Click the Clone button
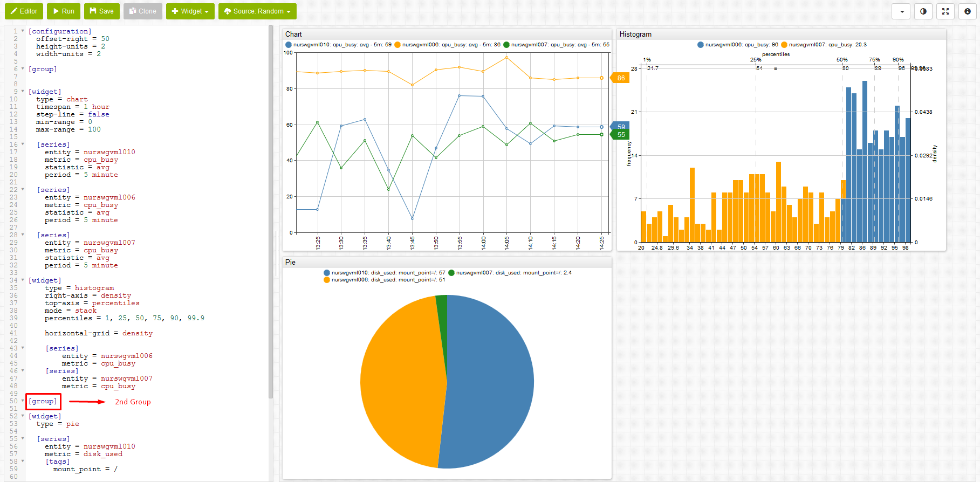Screen dimensions: 980x482 click(x=142, y=11)
